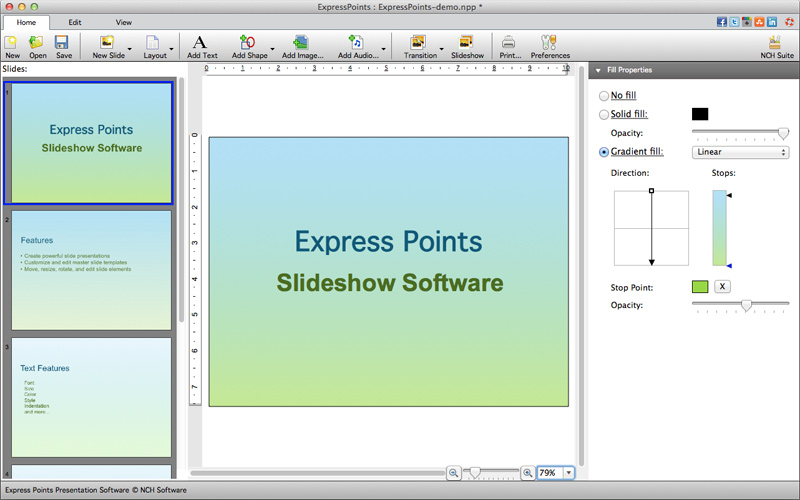The height and width of the screenshot is (500, 800).
Task: Open Add Audio dropdown arrow
Action: [384, 49]
